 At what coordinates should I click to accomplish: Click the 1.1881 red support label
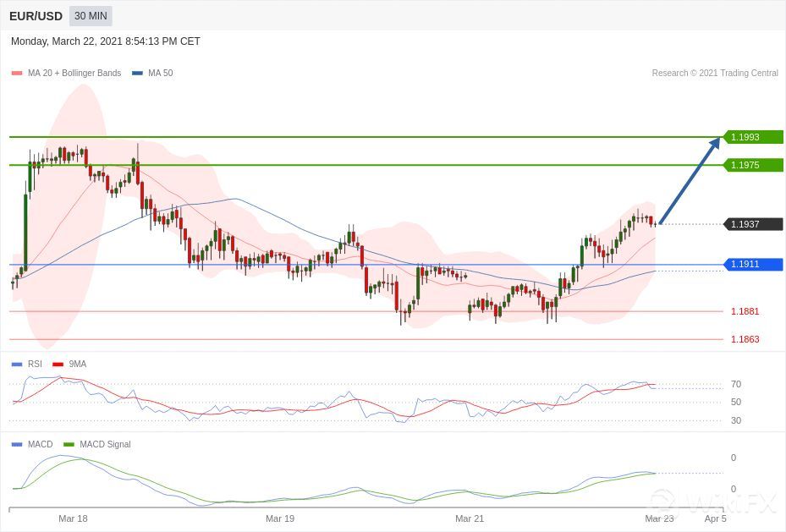click(745, 311)
